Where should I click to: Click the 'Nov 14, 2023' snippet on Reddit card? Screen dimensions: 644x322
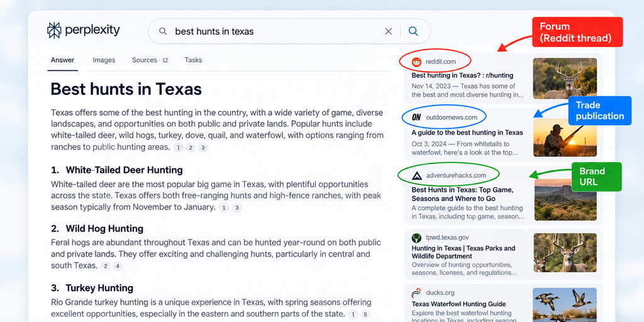(468, 91)
